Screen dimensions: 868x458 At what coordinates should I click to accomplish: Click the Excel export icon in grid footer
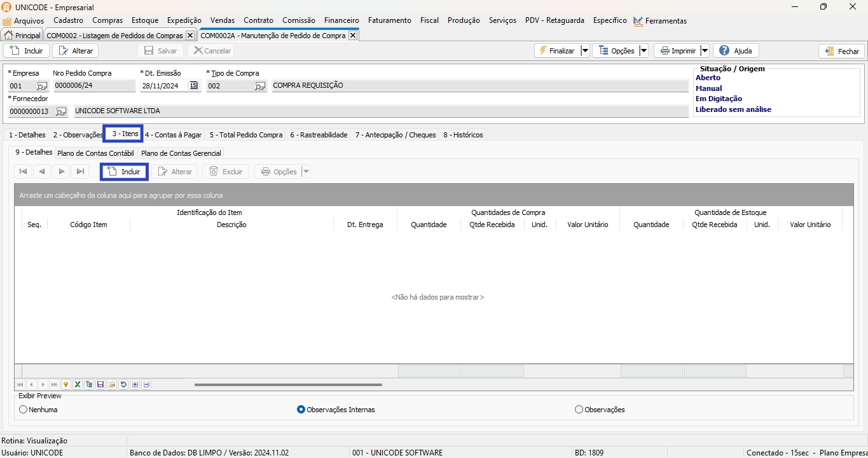[77, 385]
